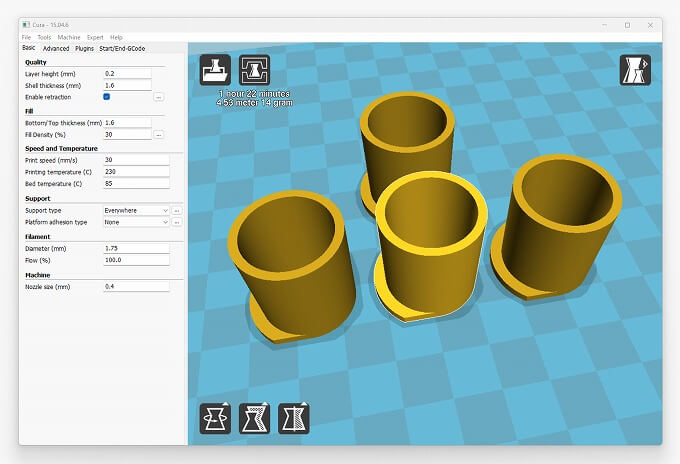The height and width of the screenshot is (464, 680).
Task: Open Support type settings ellipsis button
Action: [177, 211]
